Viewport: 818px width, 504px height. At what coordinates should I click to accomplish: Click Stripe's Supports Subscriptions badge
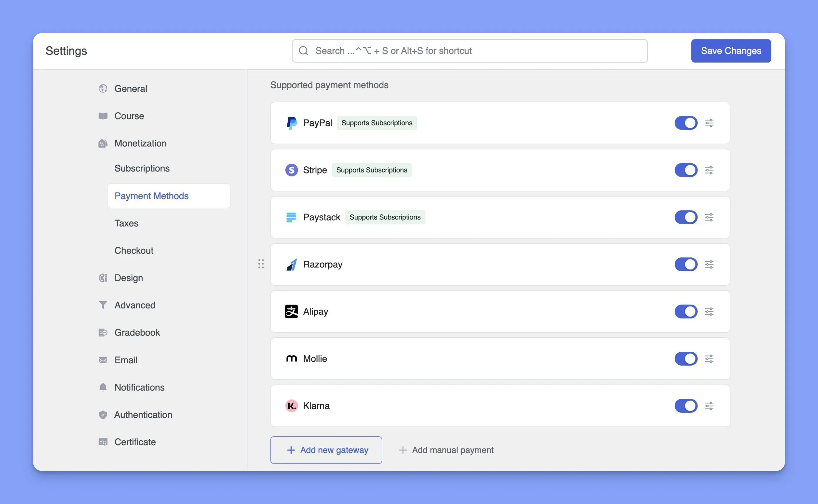372,170
